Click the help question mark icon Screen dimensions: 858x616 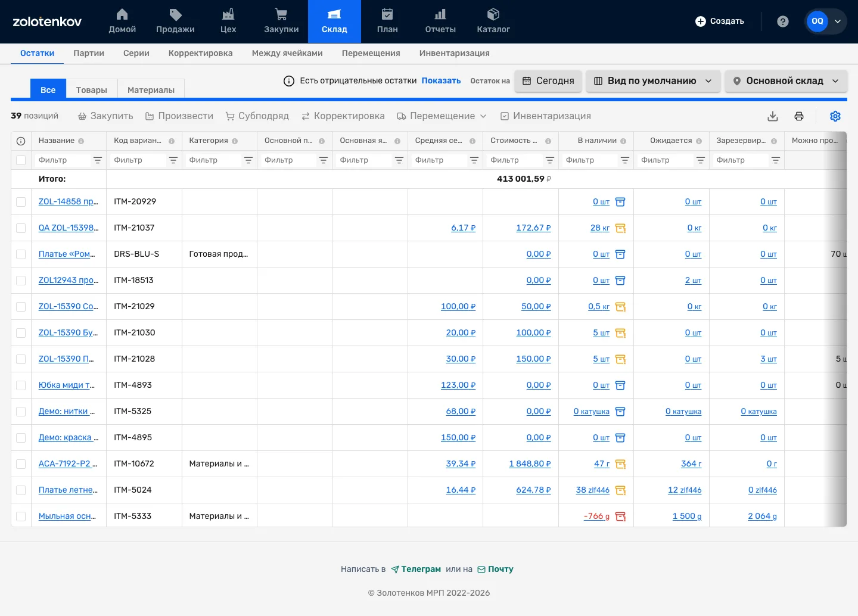pos(783,21)
